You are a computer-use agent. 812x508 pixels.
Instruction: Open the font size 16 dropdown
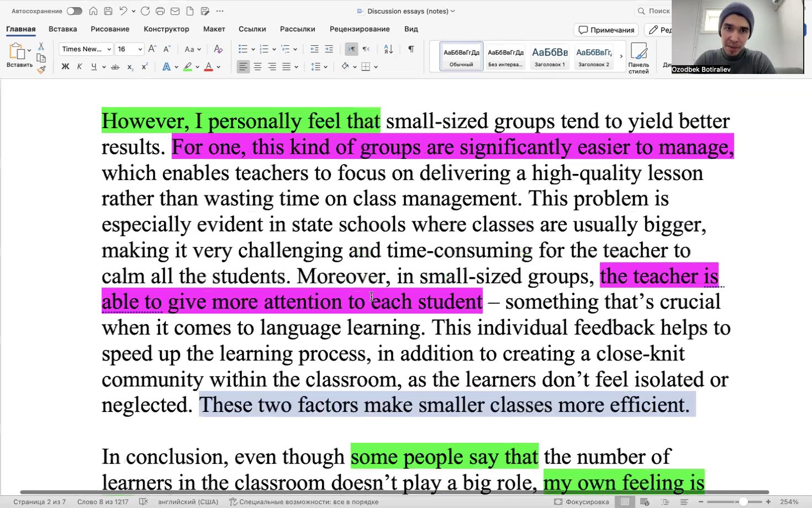[129, 49]
